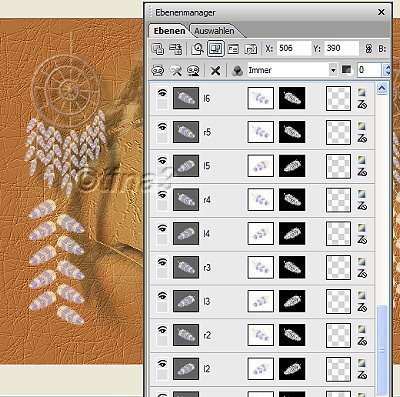This screenshot has width=400, height=397.
Task: Click the layer list scroll up arrow
Action: 382,88
